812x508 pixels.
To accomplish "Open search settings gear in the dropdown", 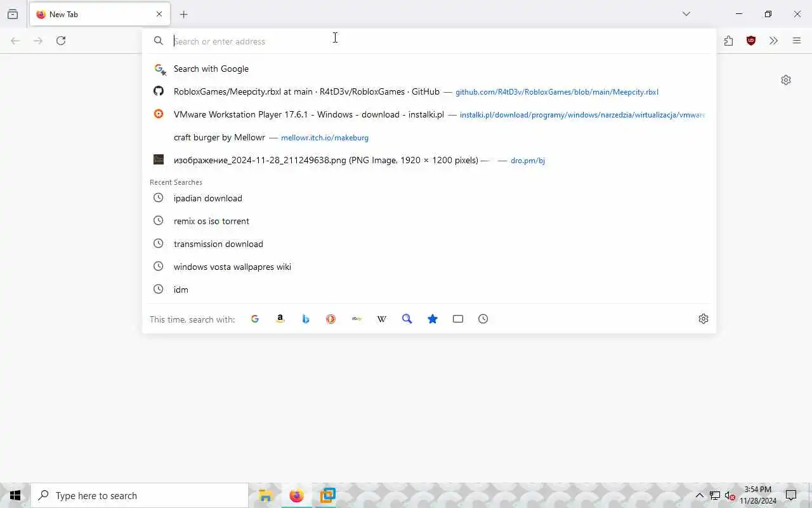I will click(x=704, y=319).
